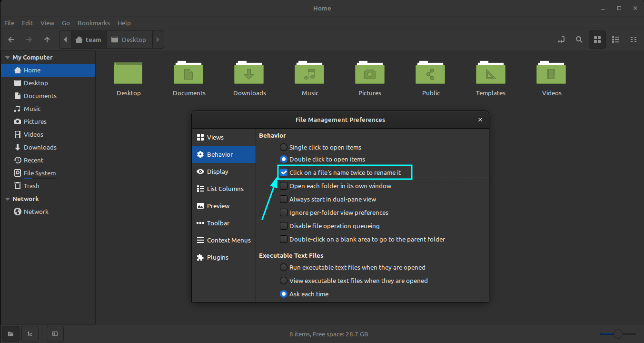Open the Edit menu
The width and height of the screenshot is (644, 343).
tap(28, 23)
